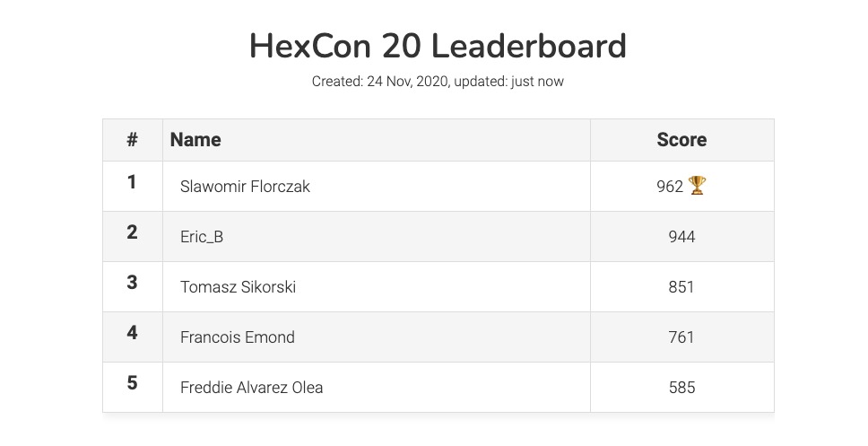Viewport: 868px width, 446px height.
Task: Click the HexCon 20 Leaderboard title
Action: 438,47
